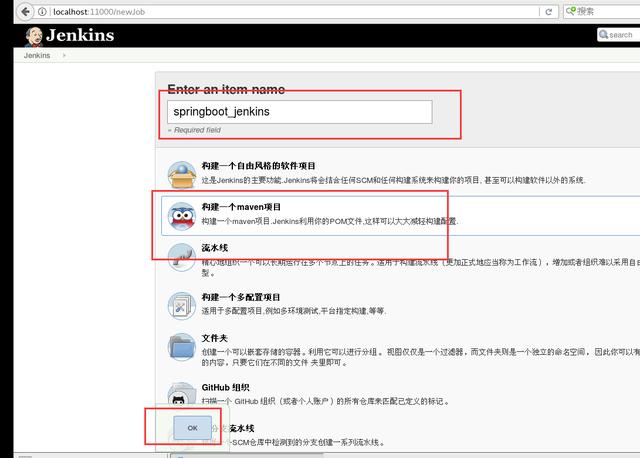Open the Jenkins breadcrumb link

(x=37, y=56)
